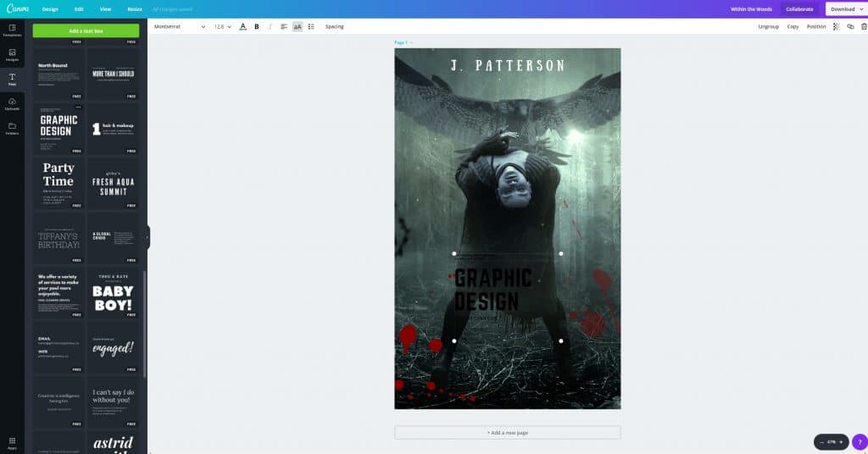Viewport: 868px width, 454px height.
Task: Open the font size dropdown
Action: coord(222,26)
